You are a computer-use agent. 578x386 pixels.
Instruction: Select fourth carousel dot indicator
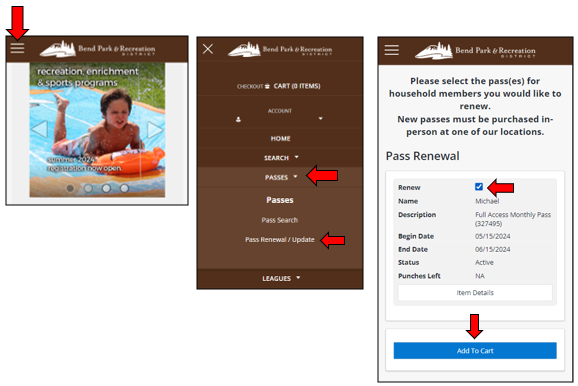coord(125,188)
